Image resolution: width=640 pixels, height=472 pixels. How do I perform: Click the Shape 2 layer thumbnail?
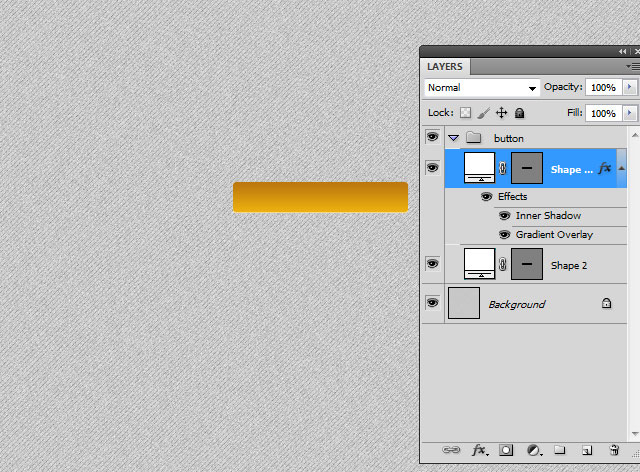coord(480,264)
